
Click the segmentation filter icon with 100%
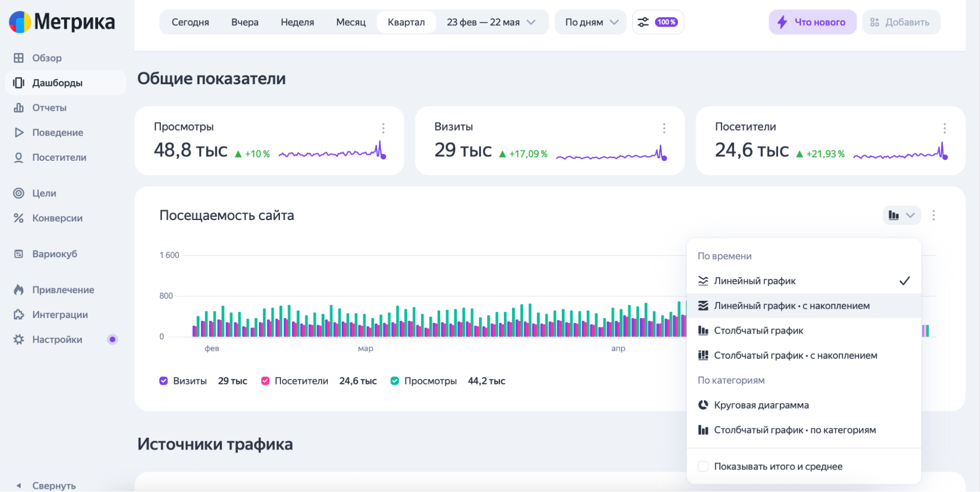658,22
